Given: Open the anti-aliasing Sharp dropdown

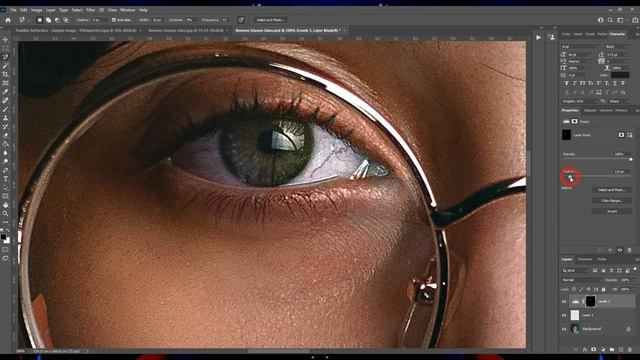Looking at the screenshot, I should (618, 101).
